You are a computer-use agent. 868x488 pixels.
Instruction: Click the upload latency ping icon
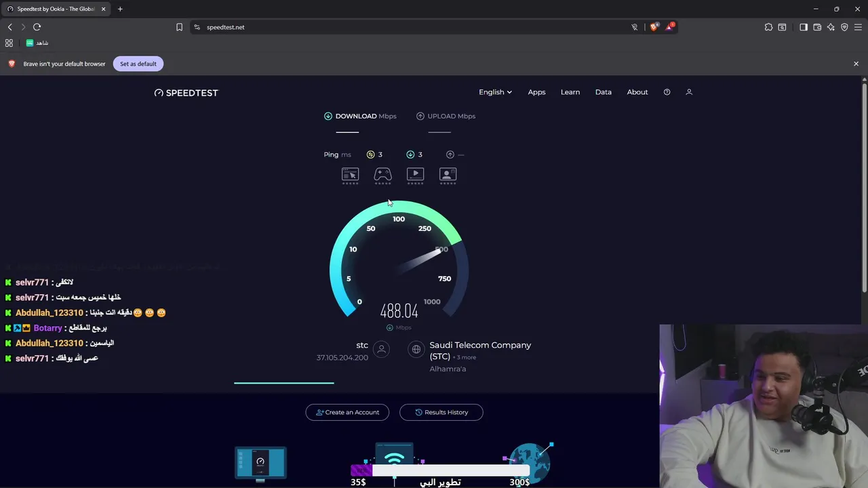[450, 155]
